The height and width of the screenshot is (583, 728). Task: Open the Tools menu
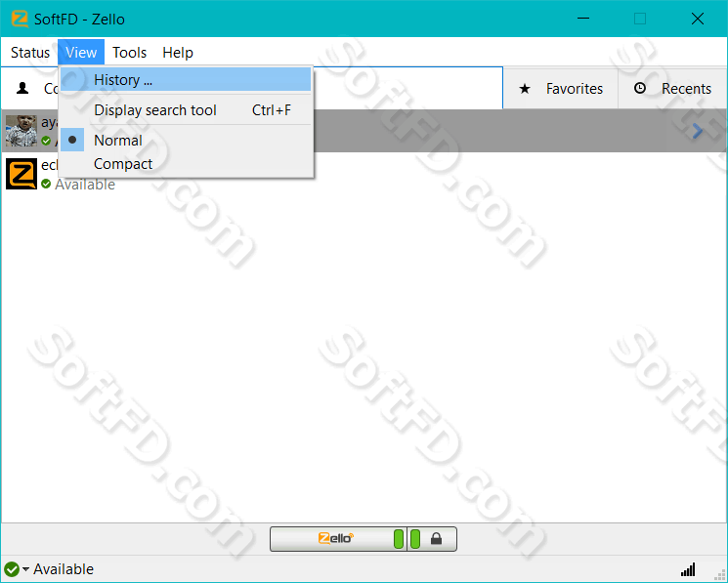(x=130, y=53)
